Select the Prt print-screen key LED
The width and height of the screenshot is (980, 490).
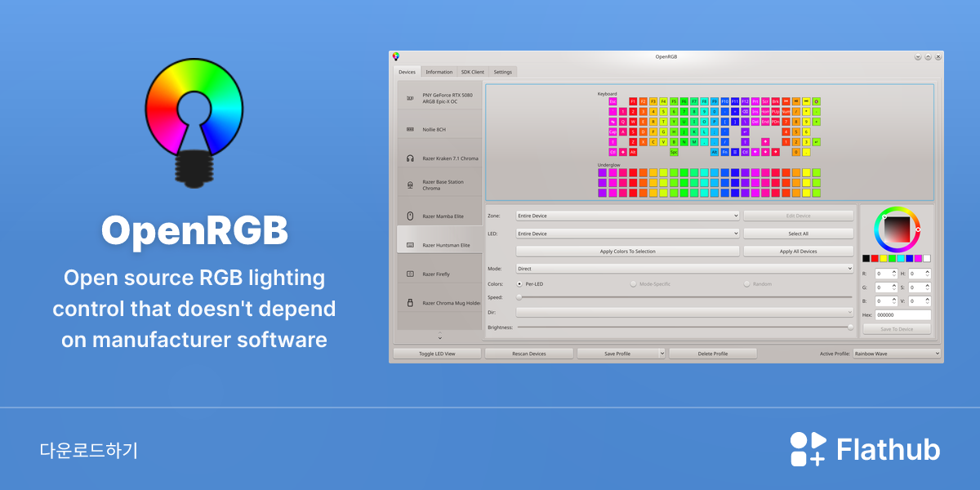[x=755, y=101]
